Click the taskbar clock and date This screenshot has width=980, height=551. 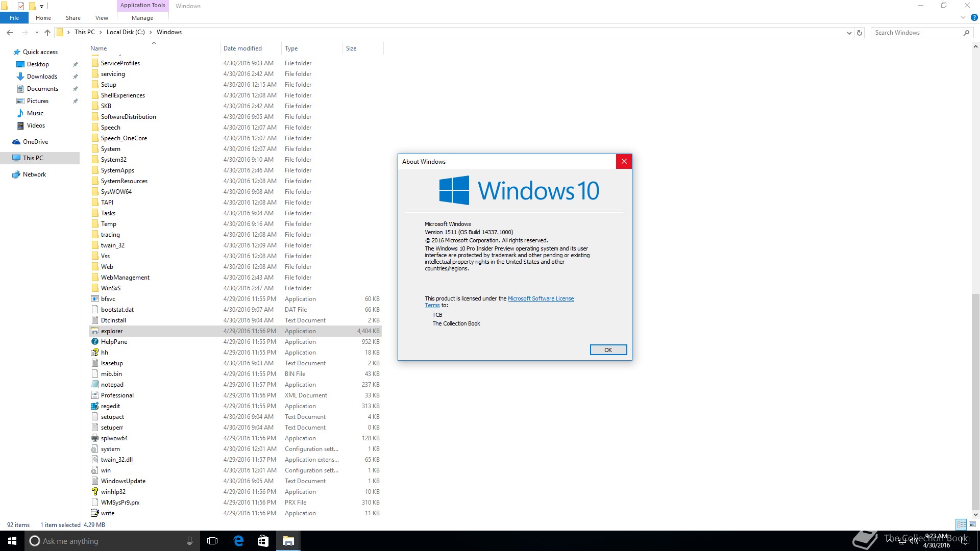click(x=936, y=541)
